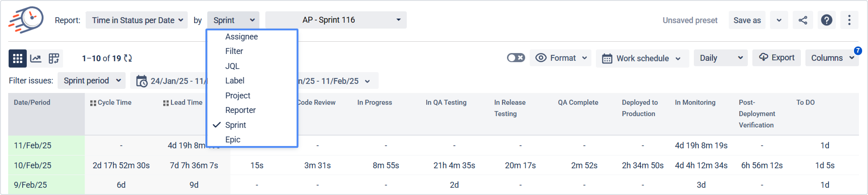The image size is (868, 195).
Task: Click the Save as button
Action: (x=747, y=20)
